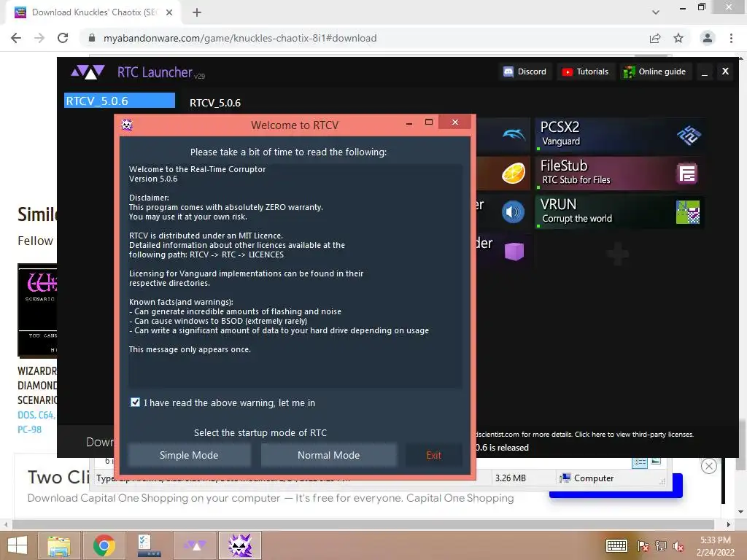This screenshot has height=560, width=747.
Task: Switch to RTC Launcher taskbar icon
Action: tap(196, 545)
